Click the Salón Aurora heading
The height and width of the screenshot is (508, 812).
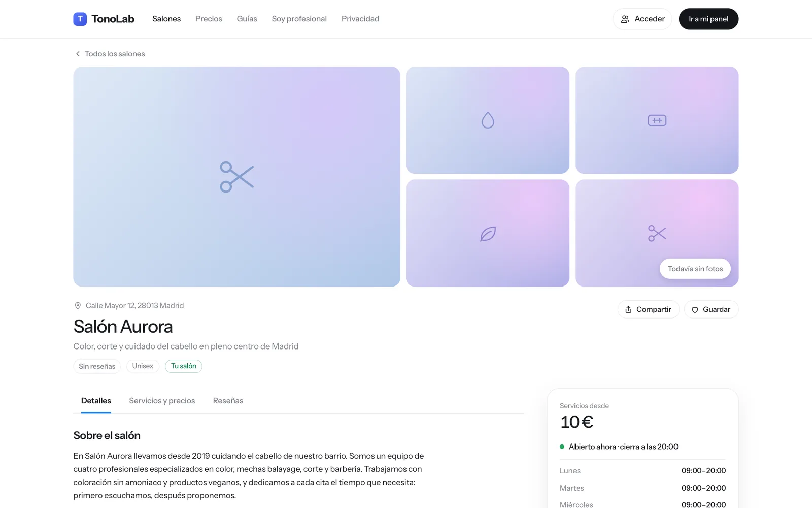pos(123,327)
